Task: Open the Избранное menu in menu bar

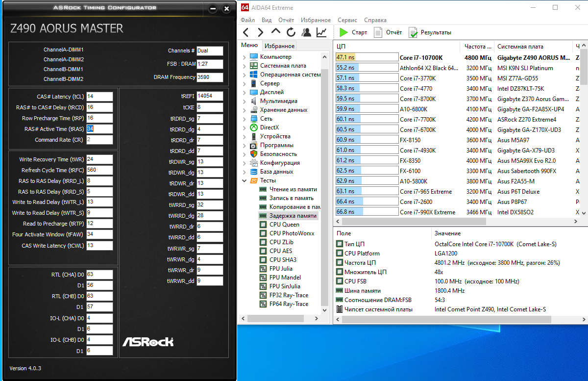Action: [x=316, y=20]
